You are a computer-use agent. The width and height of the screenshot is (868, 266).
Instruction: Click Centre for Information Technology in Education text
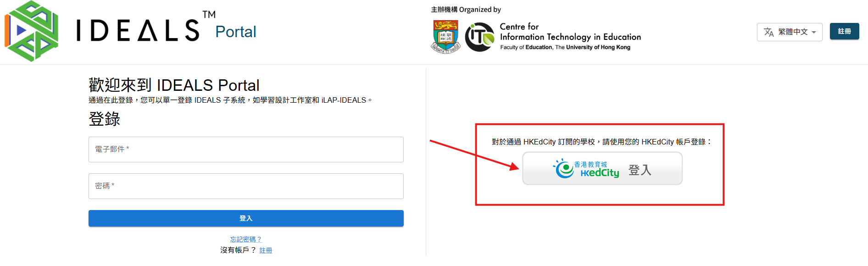[570, 32]
